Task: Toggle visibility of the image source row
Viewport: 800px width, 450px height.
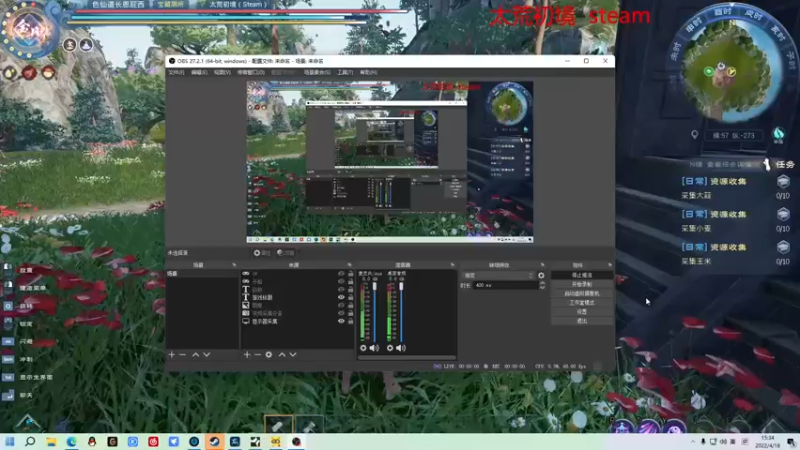Action: pos(341,305)
